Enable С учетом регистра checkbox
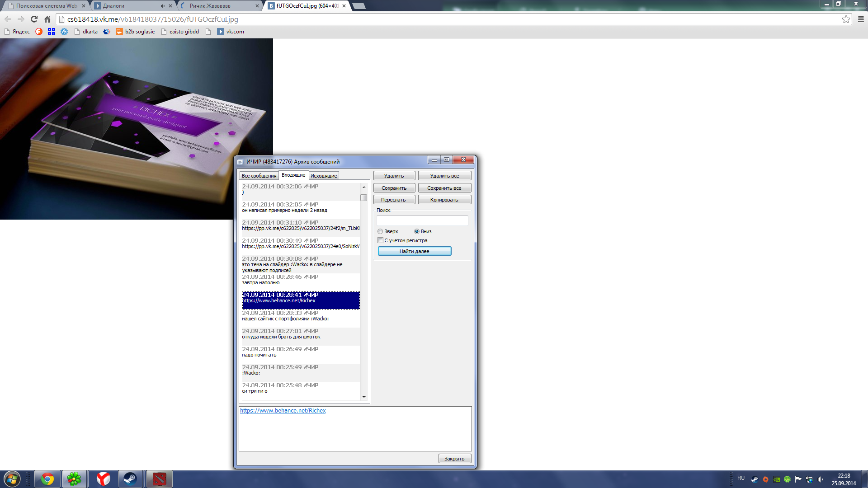 click(x=380, y=240)
